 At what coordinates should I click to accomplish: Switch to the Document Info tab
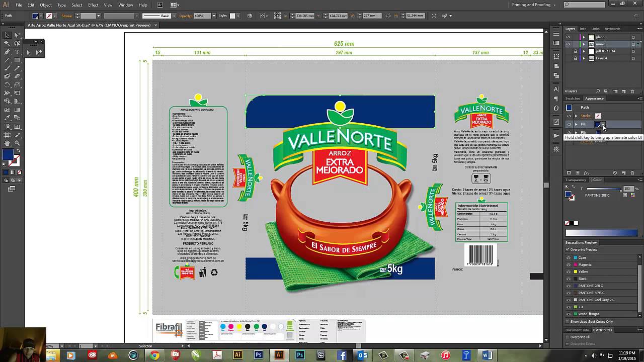coord(577,330)
